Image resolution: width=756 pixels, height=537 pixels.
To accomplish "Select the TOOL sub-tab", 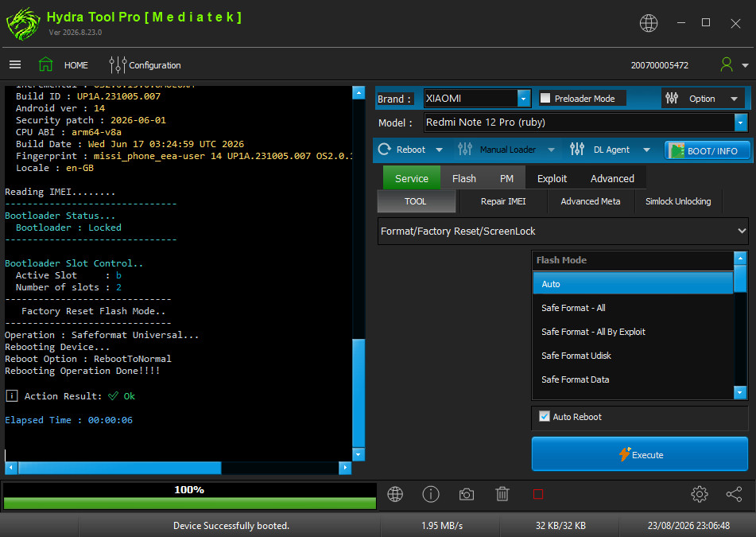I will tap(416, 201).
